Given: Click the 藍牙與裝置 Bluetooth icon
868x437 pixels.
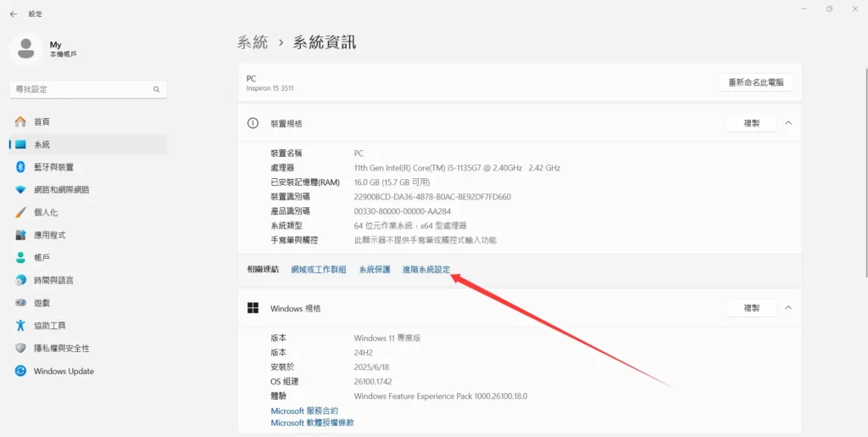Looking at the screenshot, I should (x=20, y=167).
